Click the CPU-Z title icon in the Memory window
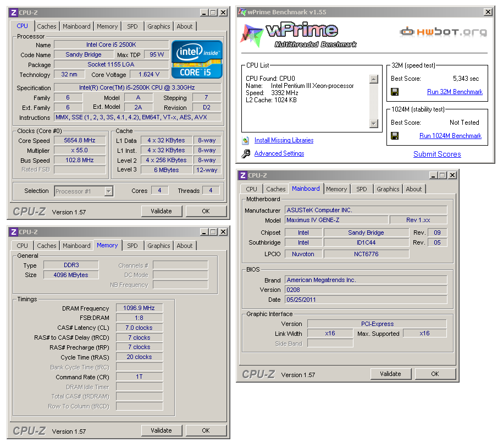 coord(14,232)
